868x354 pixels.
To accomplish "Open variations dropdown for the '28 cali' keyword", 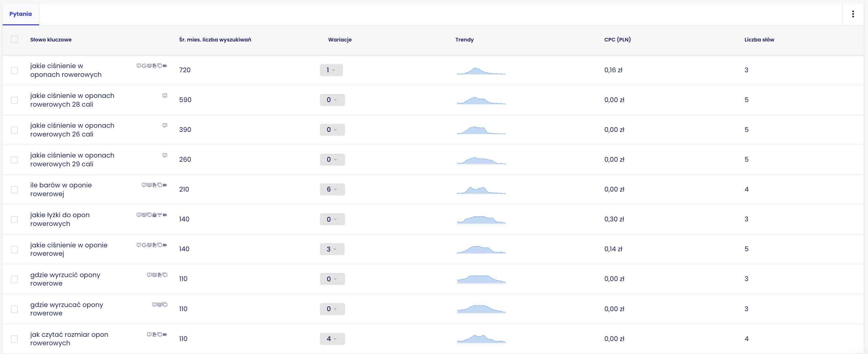I will (x=332, y=100).
